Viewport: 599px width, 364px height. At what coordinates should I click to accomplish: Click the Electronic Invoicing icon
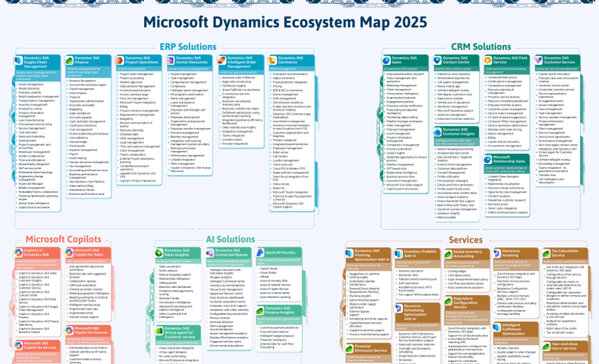coord(497,253)
